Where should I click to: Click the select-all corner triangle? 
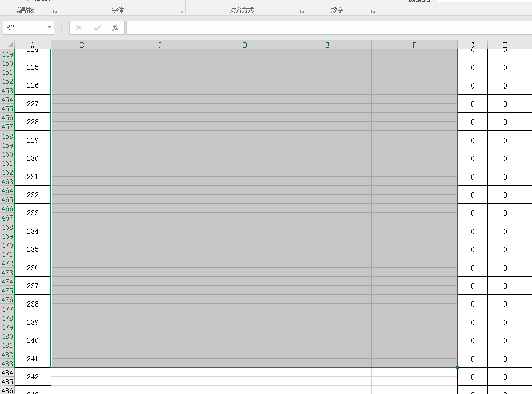pyautogui.click(x=10, y=45)
